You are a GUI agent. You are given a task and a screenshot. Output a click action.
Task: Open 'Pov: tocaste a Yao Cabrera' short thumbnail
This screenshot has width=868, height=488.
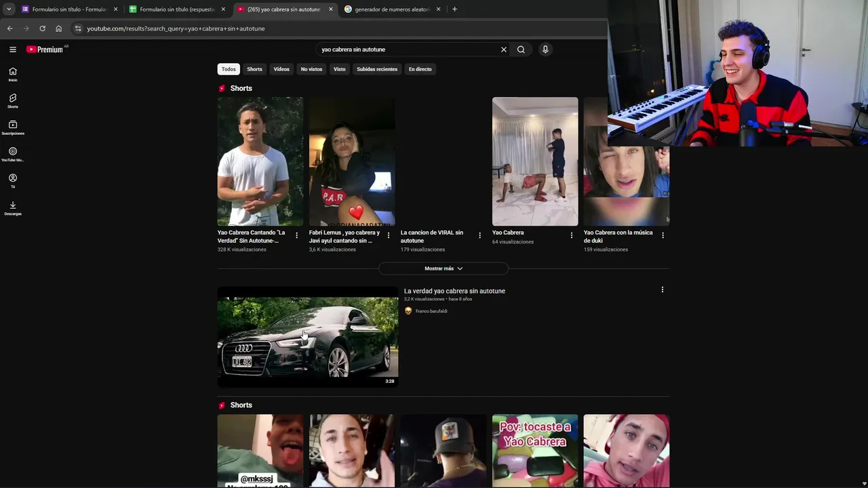point(535,451)
